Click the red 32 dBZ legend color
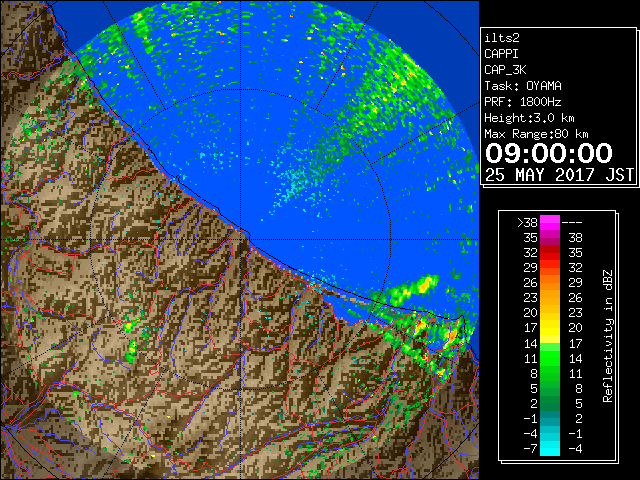The width and height of the screenshot is (640, 480). click(550, 253)
